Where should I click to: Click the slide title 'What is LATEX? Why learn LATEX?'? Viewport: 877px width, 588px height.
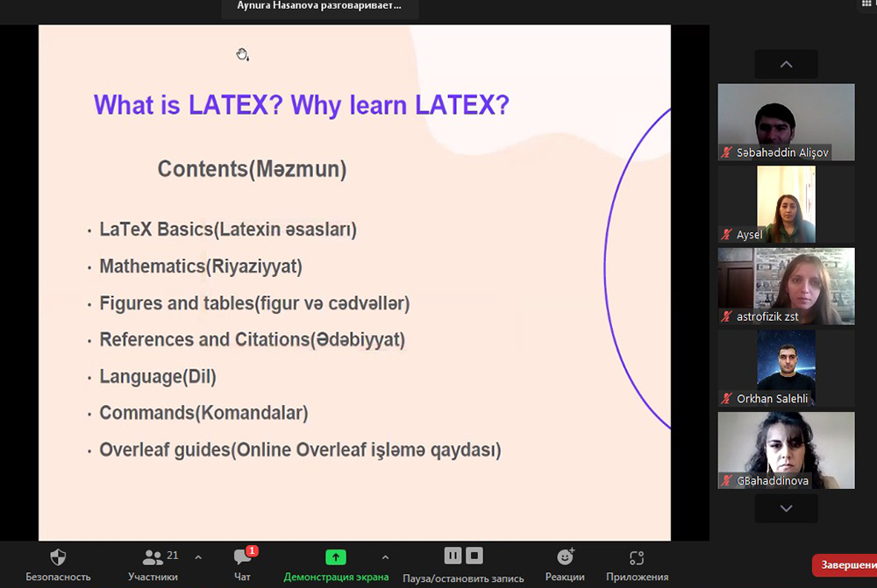[302, 105]
